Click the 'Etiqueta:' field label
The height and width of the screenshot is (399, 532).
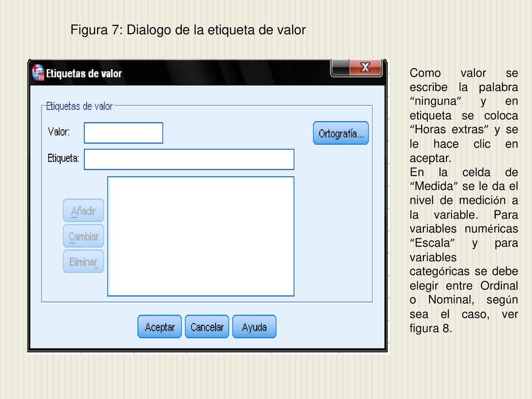(x=63, y=158)
